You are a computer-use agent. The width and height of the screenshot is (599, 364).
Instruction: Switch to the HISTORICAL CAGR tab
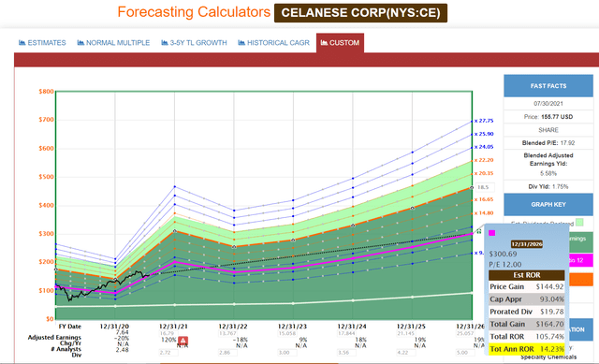click(273, 43)
